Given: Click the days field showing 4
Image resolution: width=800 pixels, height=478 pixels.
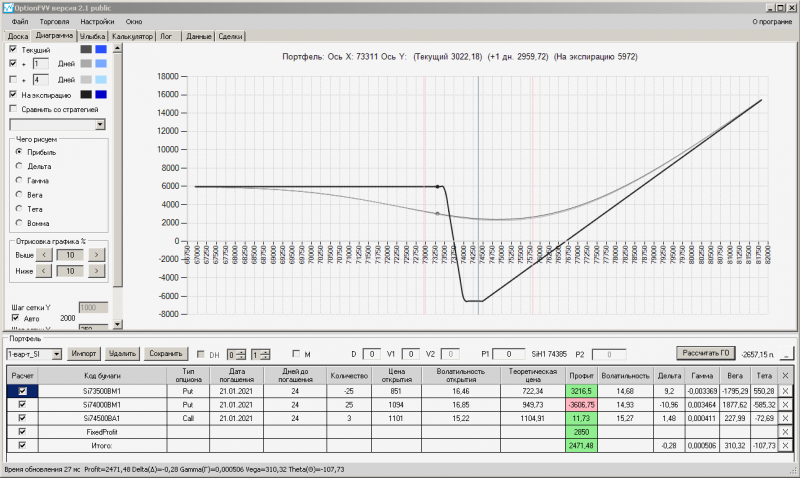Looking at the screenshot, I should click(x=41, y=80).
